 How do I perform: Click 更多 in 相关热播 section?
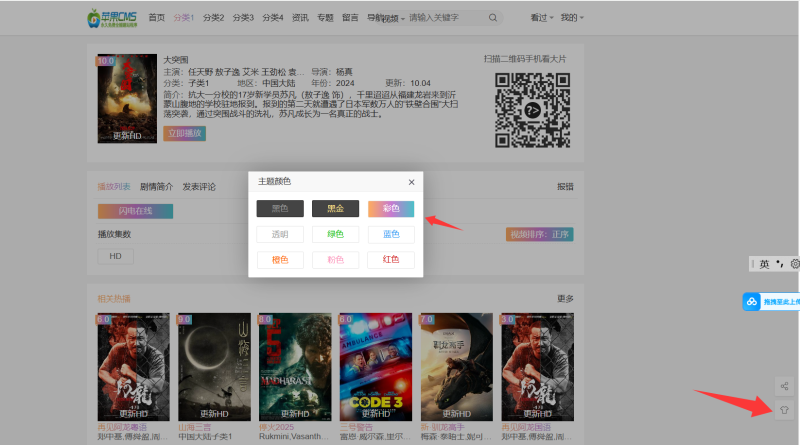565,299
